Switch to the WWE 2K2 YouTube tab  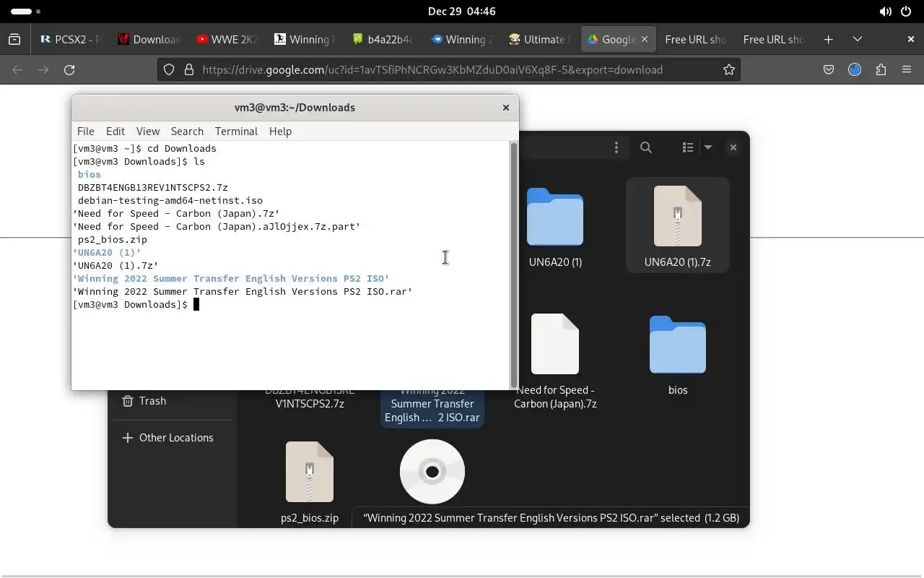pos(227,39)
